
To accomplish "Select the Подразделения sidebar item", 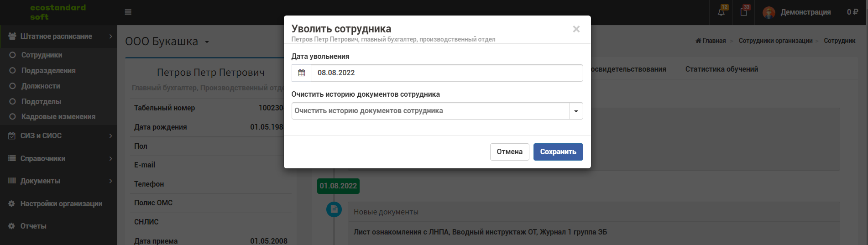I will (48, 70).
